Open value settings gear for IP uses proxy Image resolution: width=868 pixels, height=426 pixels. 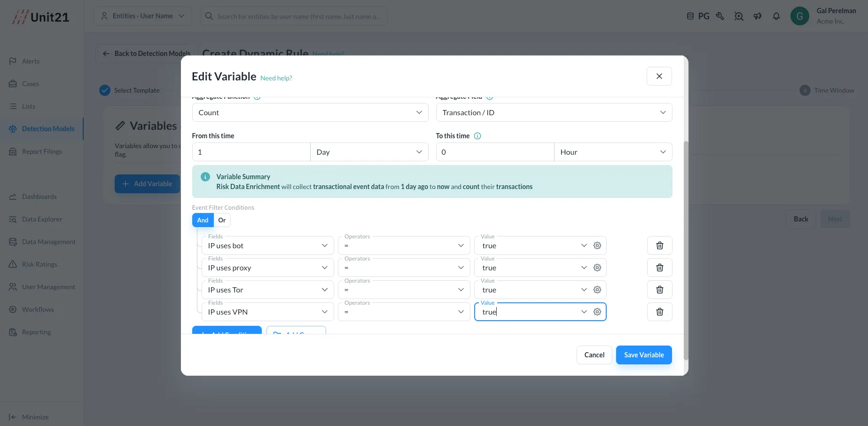pos(597,268)
